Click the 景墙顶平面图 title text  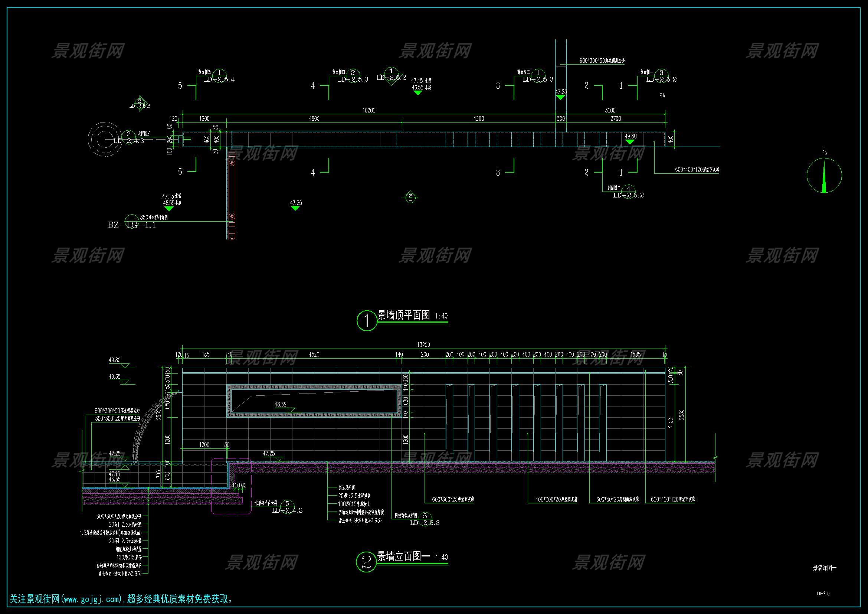tap(404, 315)
